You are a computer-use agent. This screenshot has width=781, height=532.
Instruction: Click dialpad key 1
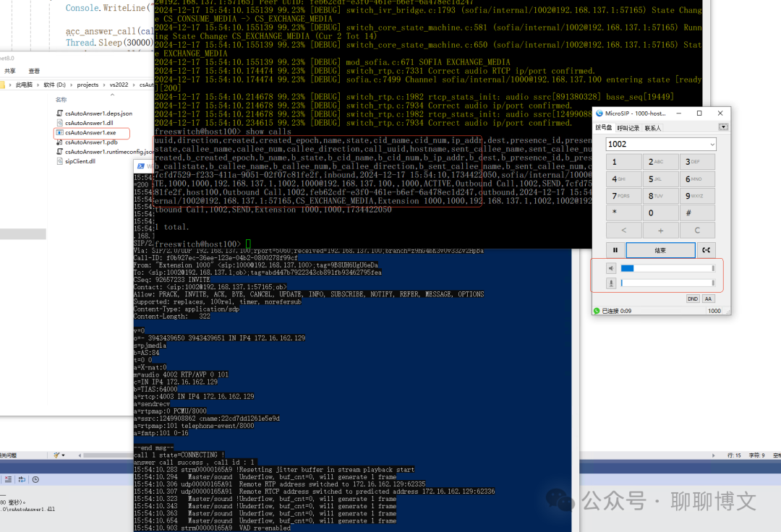coord(624,162)
